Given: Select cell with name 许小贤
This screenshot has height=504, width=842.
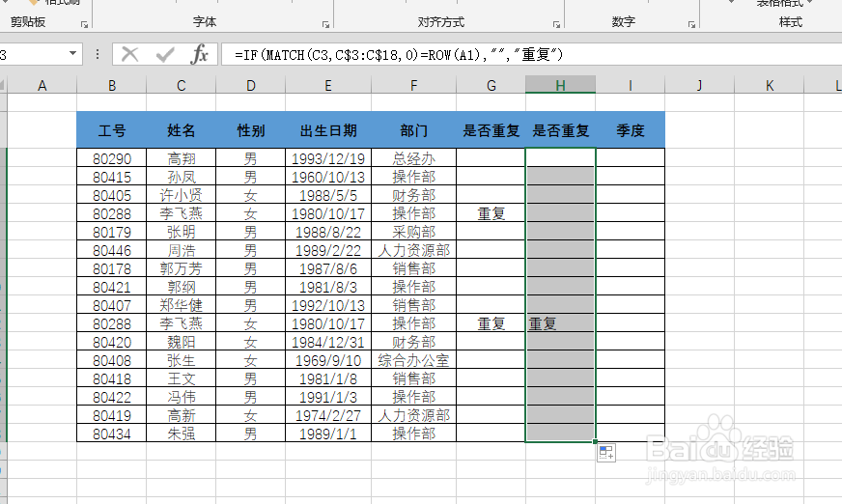Looking at the screenshot, I should coord(181,195).
